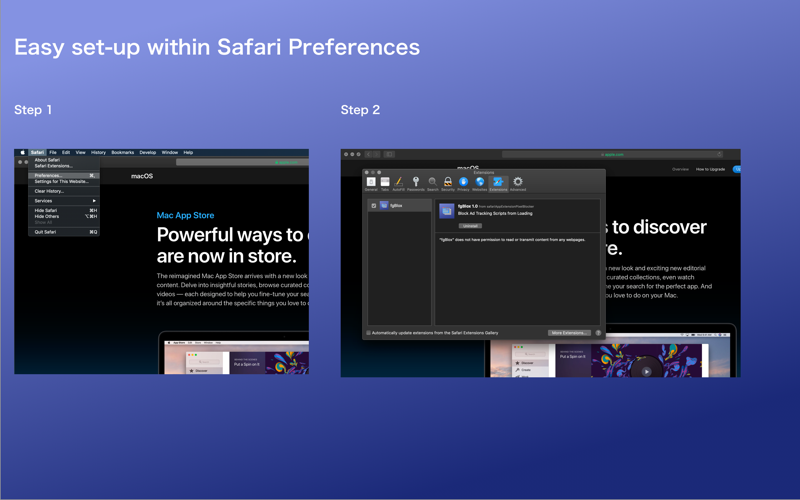
Task: Click address bar in Step 2 Safari window
Action: (612, 154)
